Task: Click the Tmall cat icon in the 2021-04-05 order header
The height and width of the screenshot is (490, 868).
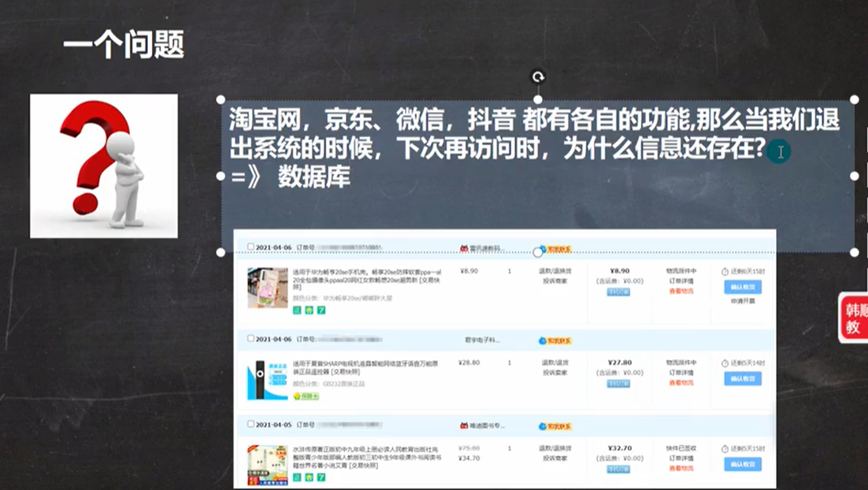Action: click(x=464, y=425)
